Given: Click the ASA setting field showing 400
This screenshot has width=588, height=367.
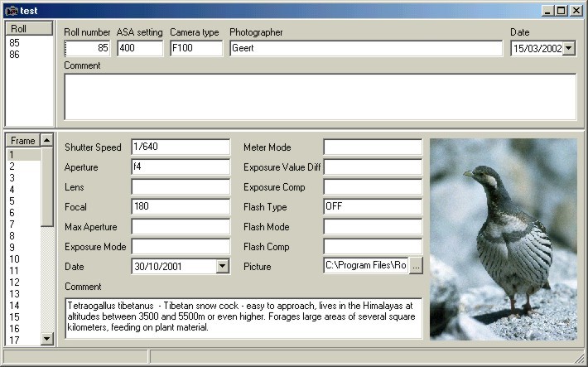Looking at the screenshot, I should point(140,48).
